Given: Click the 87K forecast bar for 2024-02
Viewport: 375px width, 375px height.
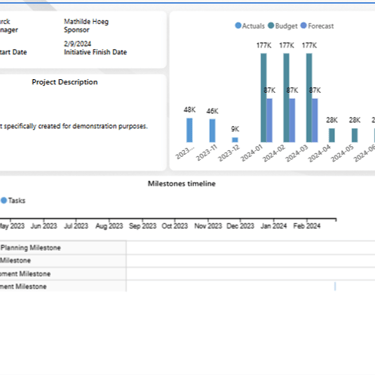Looking at the screenshot, I should click(292, 121).
